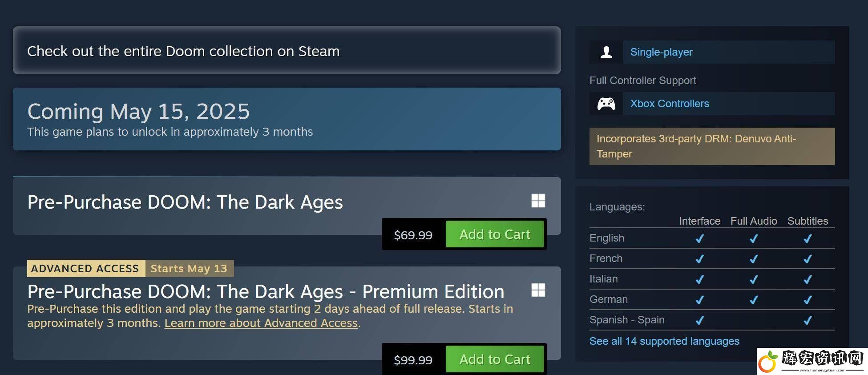This screenshot has width=868, height=375.
Task: Click the Coming May 15, 2025 banner
Action: pos(287,119)
